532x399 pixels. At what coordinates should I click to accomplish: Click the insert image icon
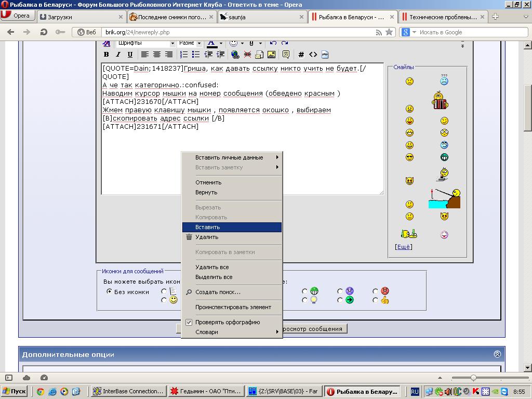(271, 55)
